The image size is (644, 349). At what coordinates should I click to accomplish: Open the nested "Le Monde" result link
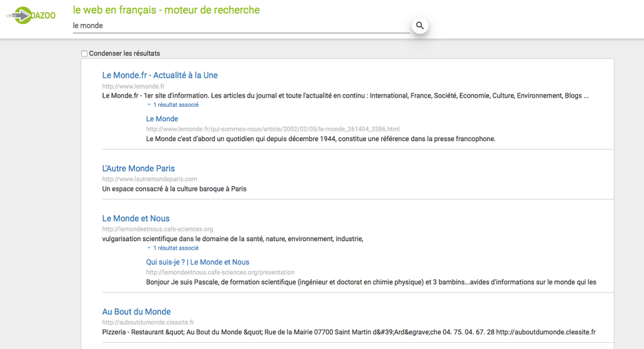tap(162, 119)
